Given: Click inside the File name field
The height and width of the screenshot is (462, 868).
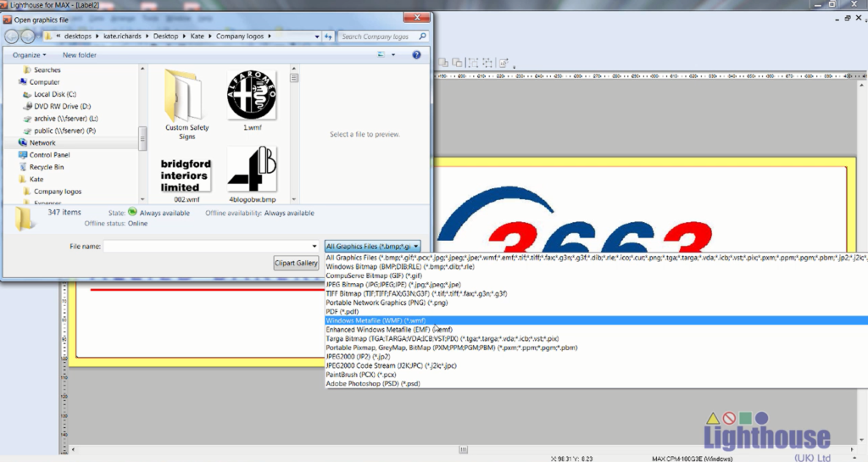Looking at the screenshot, I should click(x=207, y=246).
